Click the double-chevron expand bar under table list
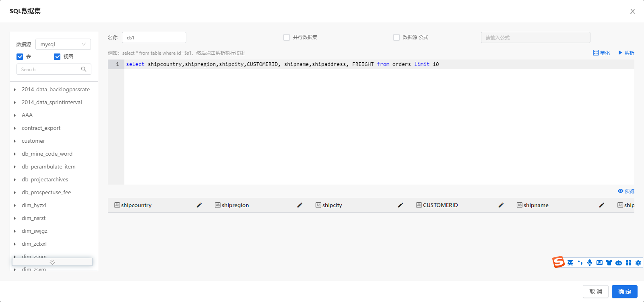This screenshot has width=644, height=302. point(52,262)
